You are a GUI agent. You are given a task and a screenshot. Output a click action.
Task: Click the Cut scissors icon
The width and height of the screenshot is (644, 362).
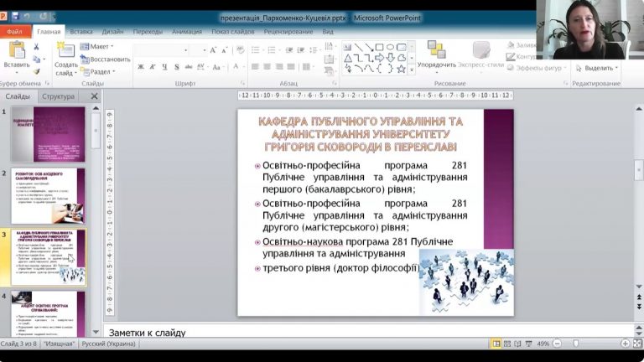coord(36,47)
